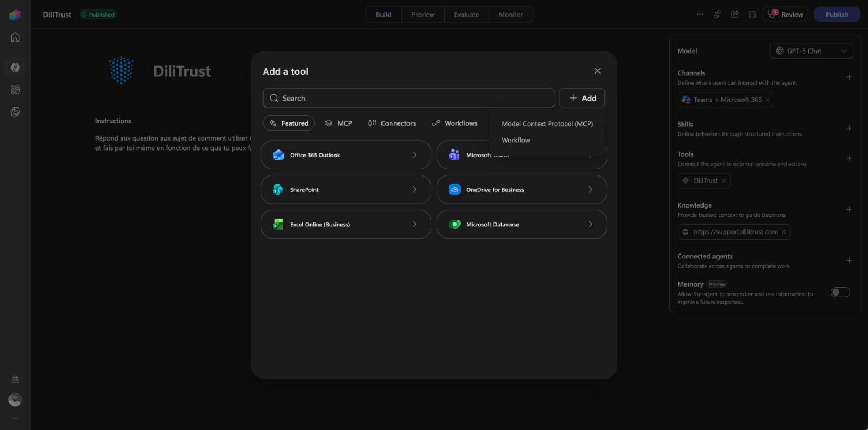
Task: Close the Add a tool dialog
Action: point(597,71)
